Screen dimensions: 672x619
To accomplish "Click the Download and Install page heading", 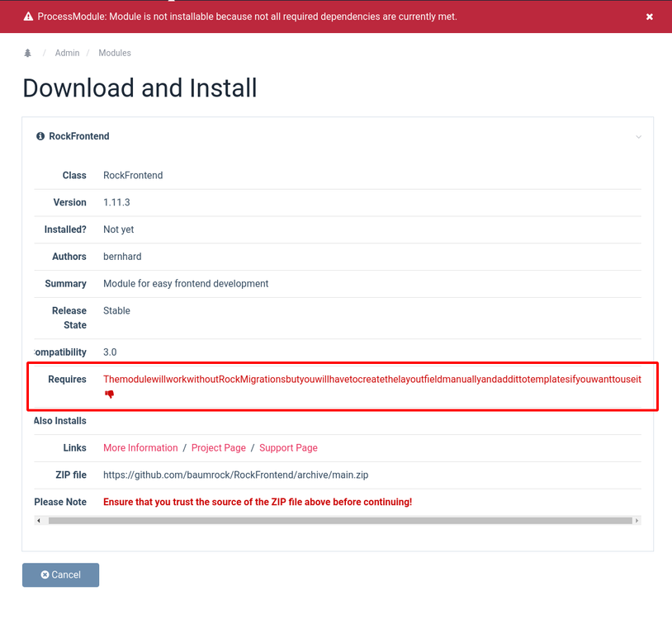I will point(140,87).
